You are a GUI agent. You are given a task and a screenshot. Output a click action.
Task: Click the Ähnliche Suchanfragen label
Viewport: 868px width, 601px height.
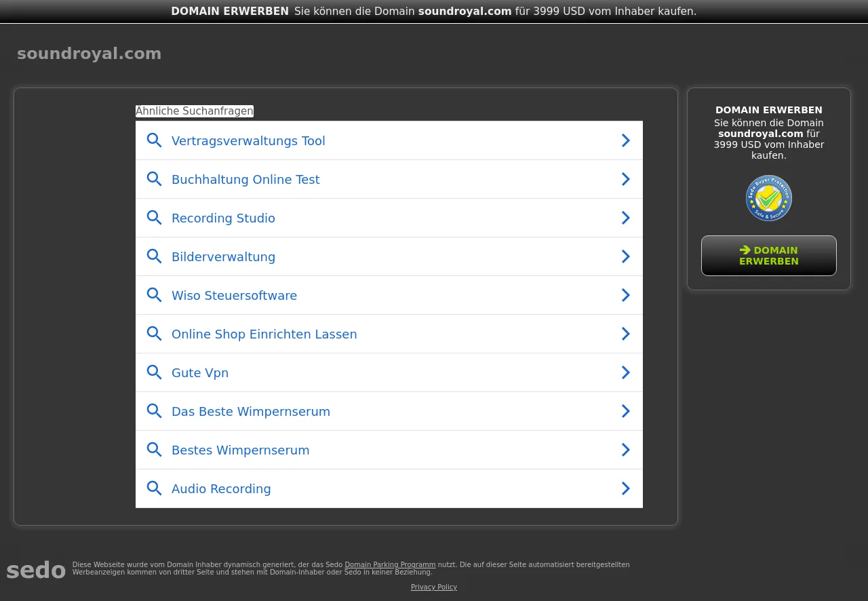[x=195, y=111]
